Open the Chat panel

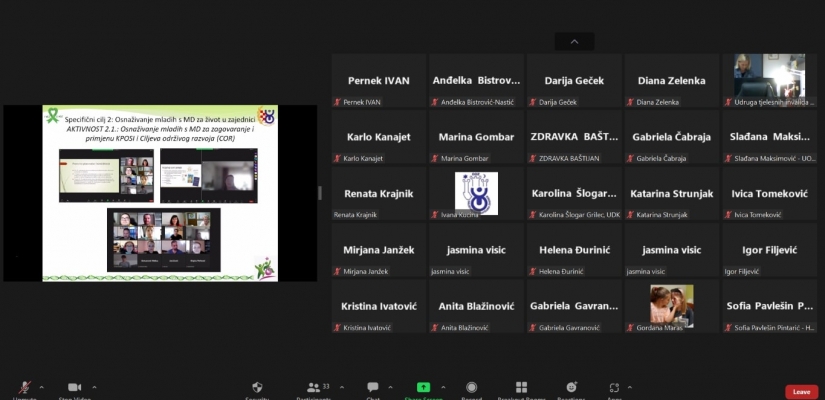372,388
